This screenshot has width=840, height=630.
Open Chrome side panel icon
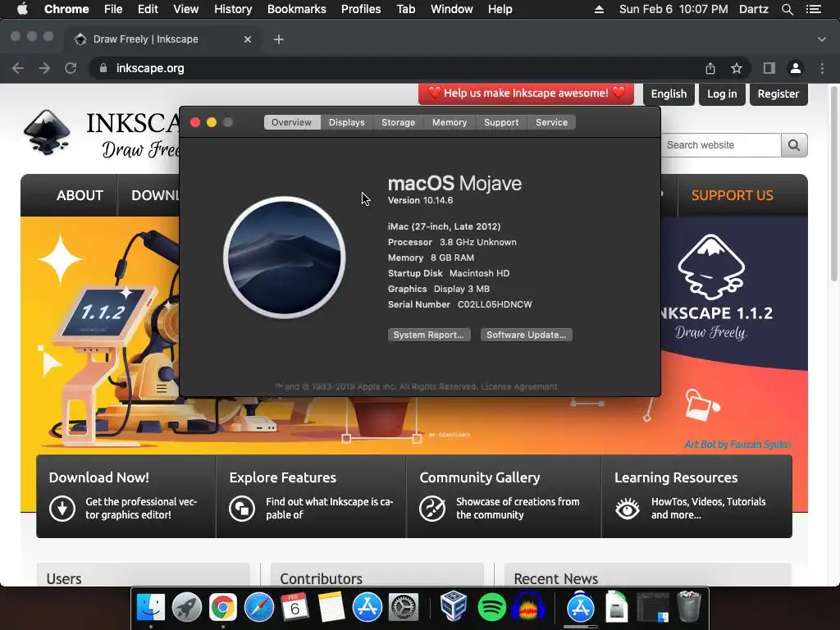769,68
